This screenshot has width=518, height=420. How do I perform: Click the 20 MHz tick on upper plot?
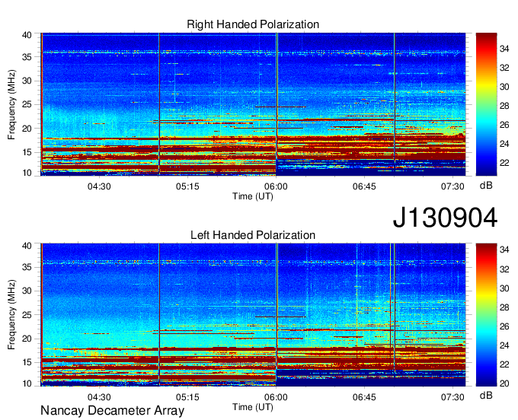click(x=27, y=129)
